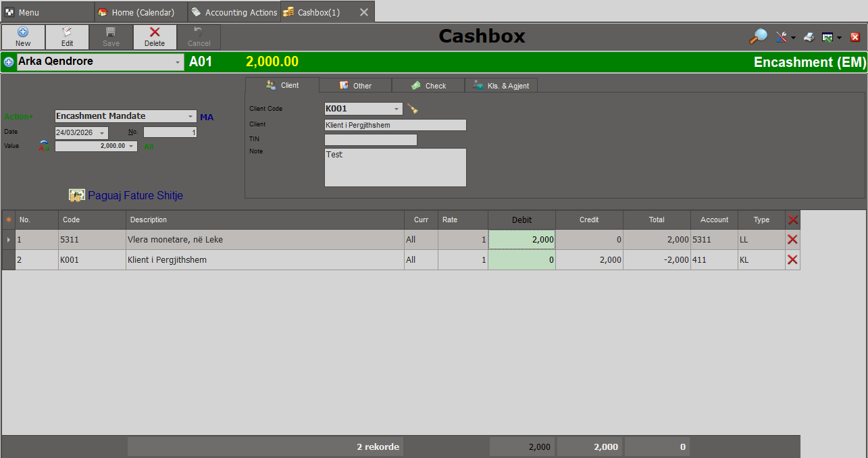Open the wrench and screwdriver tools icon
Screen dimensions: 868x458
point(782,37)
